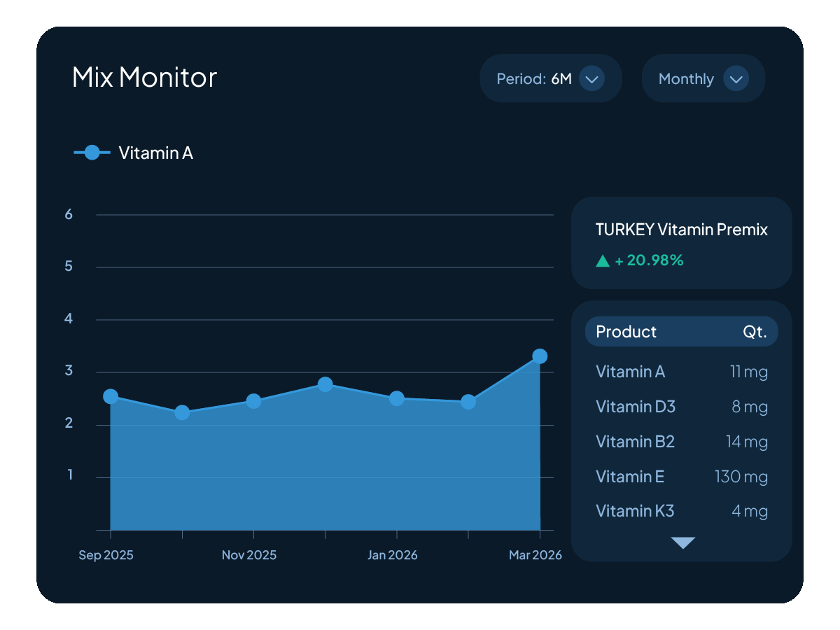The width and height of the screenshot is (840, 630).
Task: Click the Jan 2026 data point
Action: [397, 398]
